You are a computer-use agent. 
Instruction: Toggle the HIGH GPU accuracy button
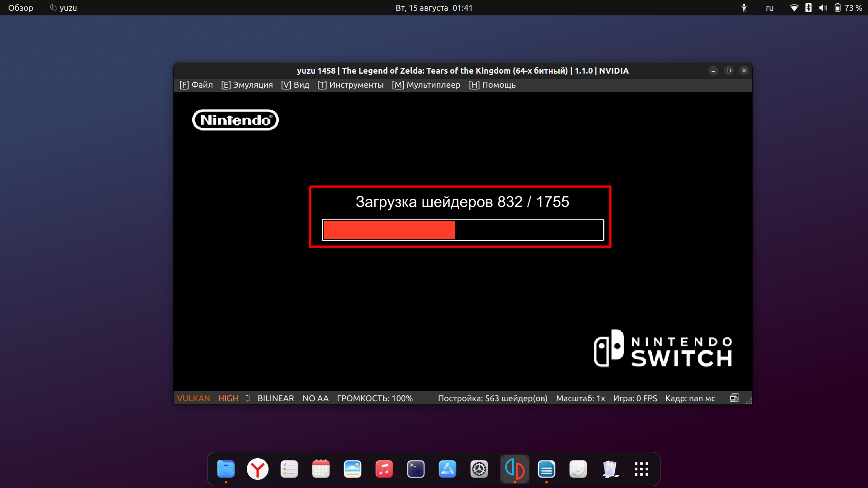228,398
